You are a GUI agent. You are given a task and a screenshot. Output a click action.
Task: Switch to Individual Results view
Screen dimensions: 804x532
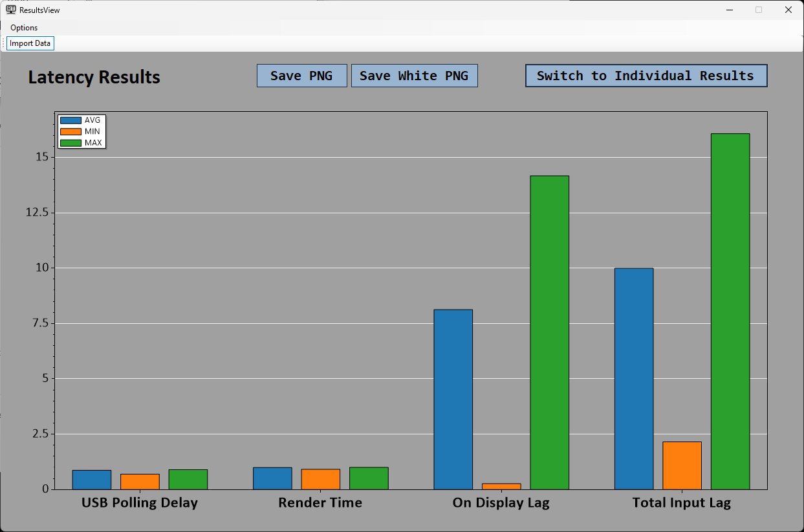coord(646,76)
